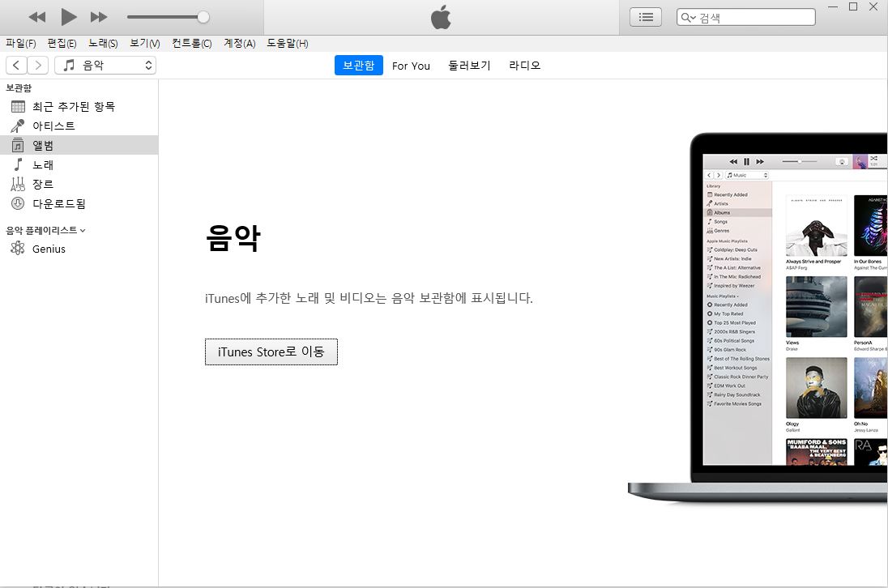
Task: Open the 파일(F) menu
Action: click(x=20, y=43)
